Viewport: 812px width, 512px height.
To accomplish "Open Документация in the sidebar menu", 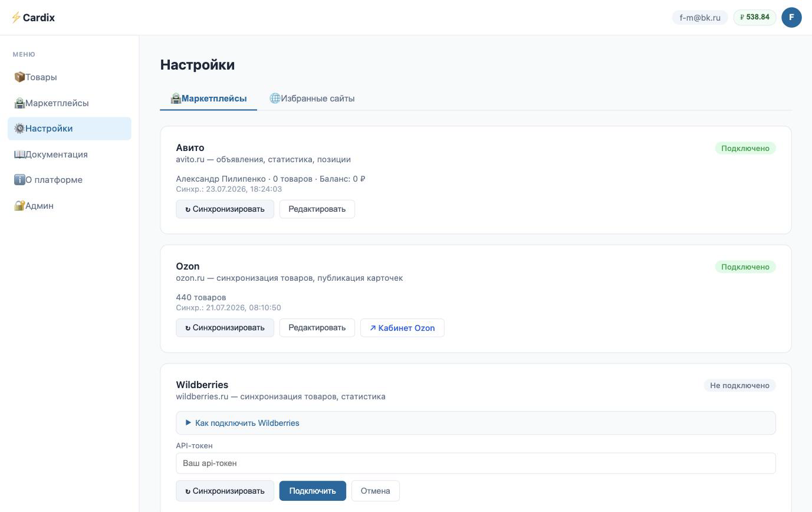I will (70, 155).
